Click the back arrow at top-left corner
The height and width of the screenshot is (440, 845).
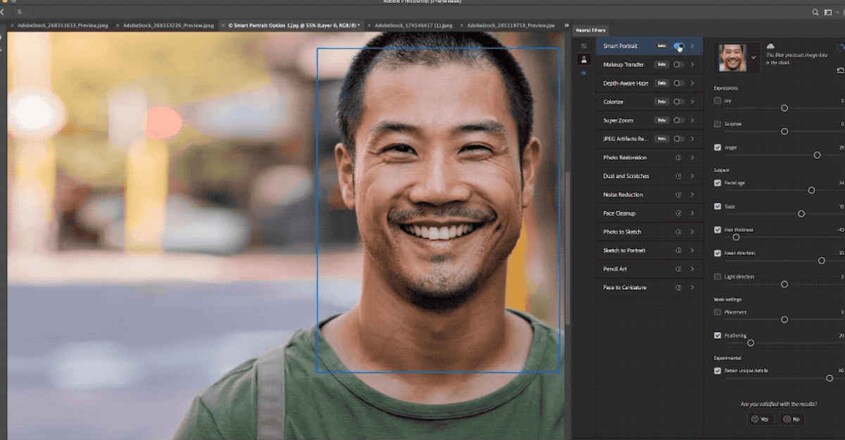point(2,12)
